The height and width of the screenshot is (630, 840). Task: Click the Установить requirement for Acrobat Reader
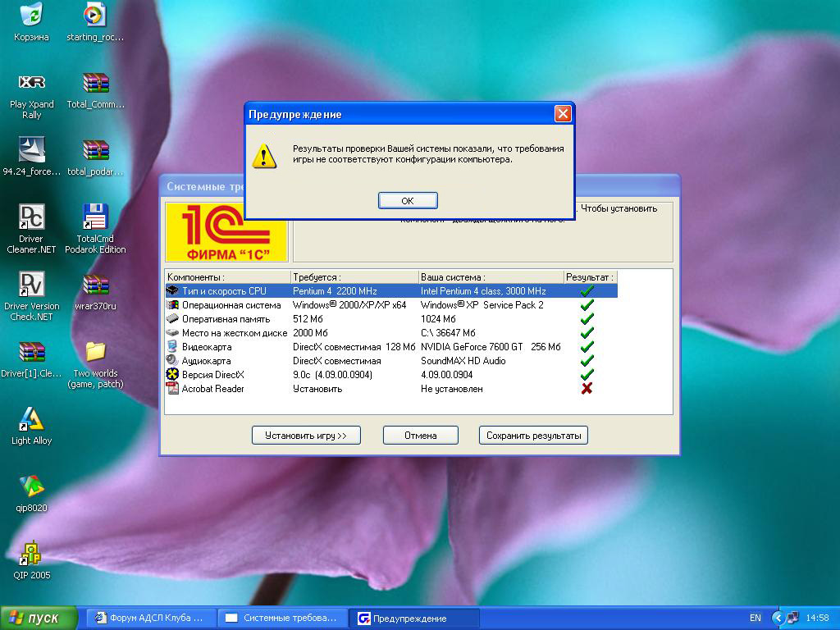click(x=317, y=388)
